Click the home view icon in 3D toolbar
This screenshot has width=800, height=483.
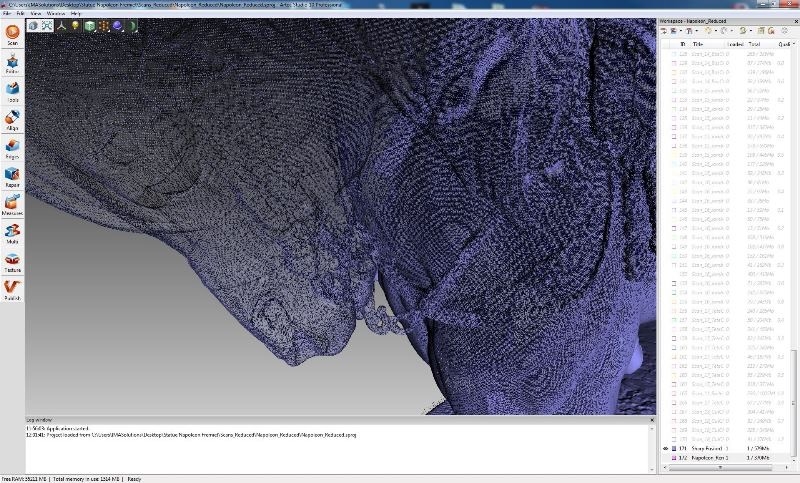(x=33, y=26)
